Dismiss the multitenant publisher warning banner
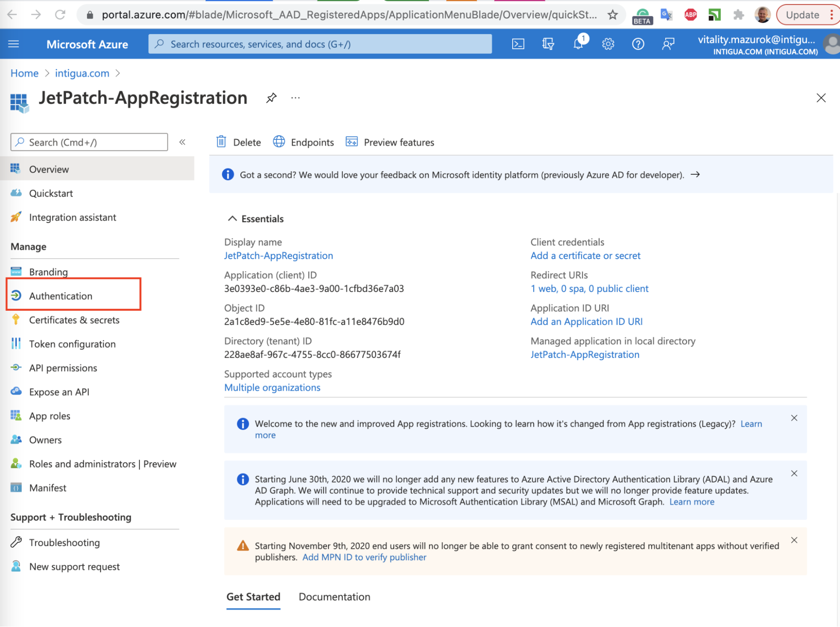Screen dimensions: 840x627 point(794,540)
